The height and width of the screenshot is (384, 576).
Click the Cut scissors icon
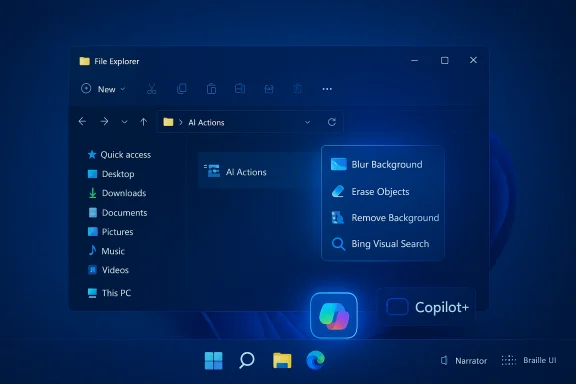point(151,89)
